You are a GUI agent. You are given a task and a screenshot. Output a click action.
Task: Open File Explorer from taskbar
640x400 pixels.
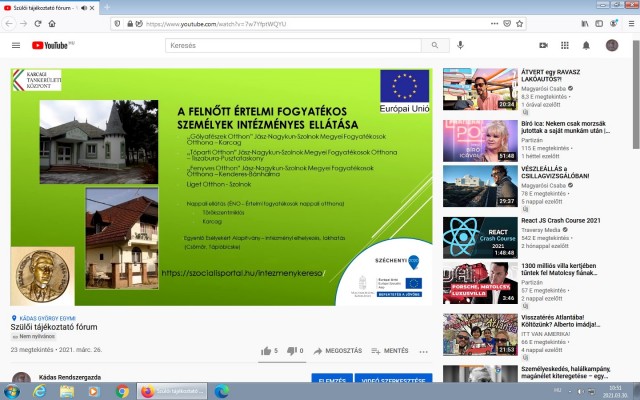pos(67,391)
